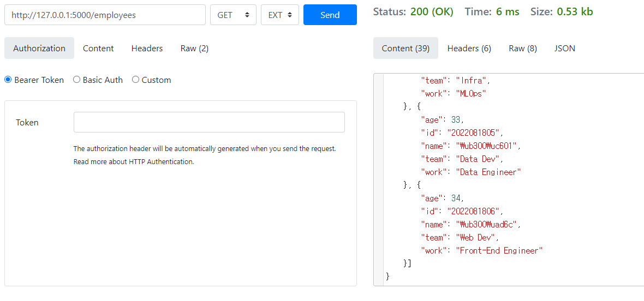Switch to the request Authorization tab
644x301 pixels.
[39, 48]
